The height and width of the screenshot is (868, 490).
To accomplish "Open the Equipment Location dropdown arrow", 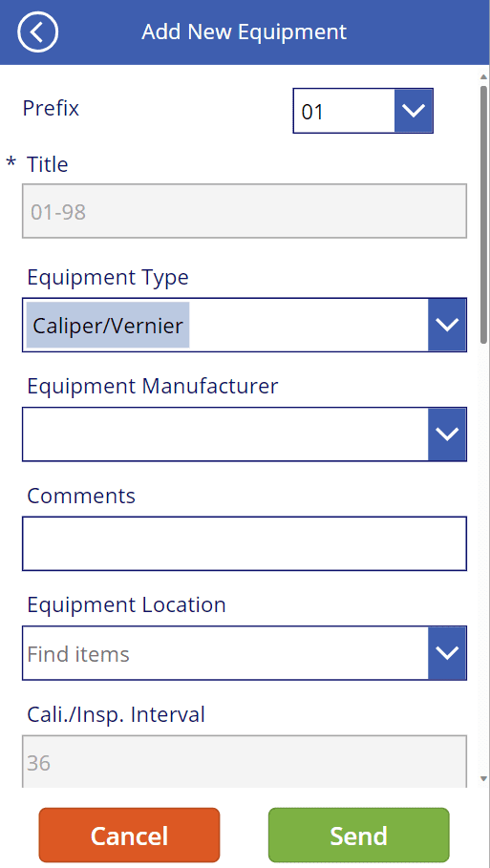I will (x=447, y=652).
